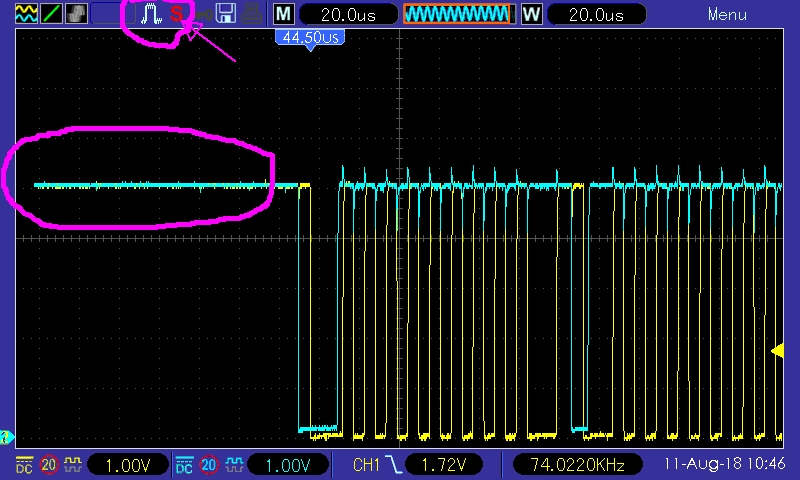Select the cyan CH2 1.00V scale value
The height and width of the screenshot is (480, 800).
pos(288,465)
